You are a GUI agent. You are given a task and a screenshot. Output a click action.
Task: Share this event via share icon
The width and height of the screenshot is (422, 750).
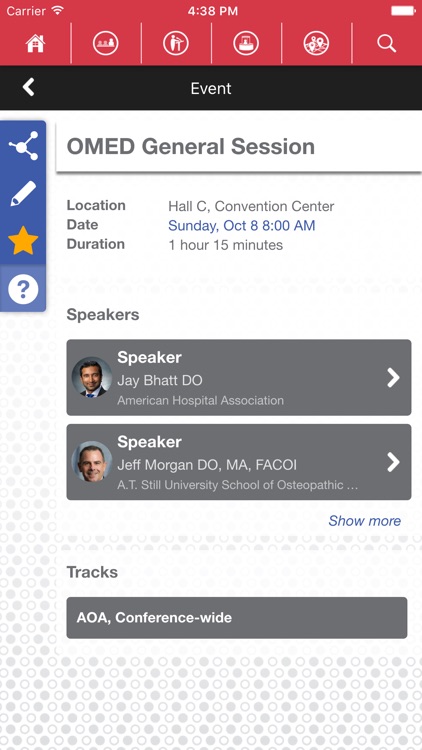pos(23,146)
